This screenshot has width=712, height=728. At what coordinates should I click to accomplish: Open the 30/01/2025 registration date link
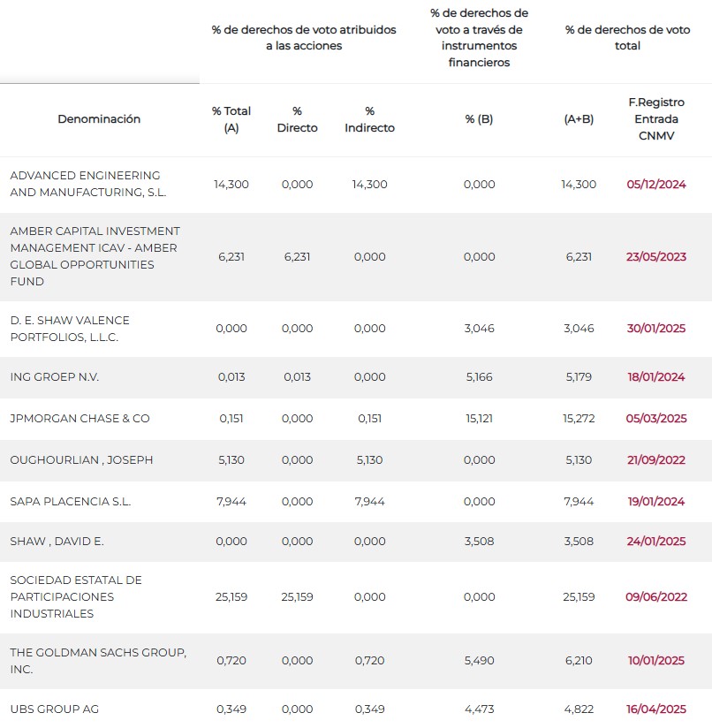[x=655, y=329]
